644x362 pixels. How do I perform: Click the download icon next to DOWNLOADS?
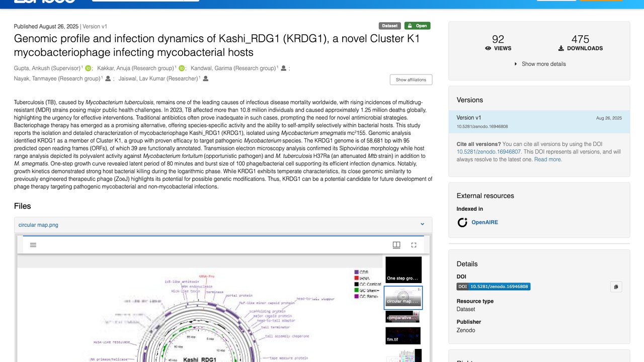[x=561, y=48]
